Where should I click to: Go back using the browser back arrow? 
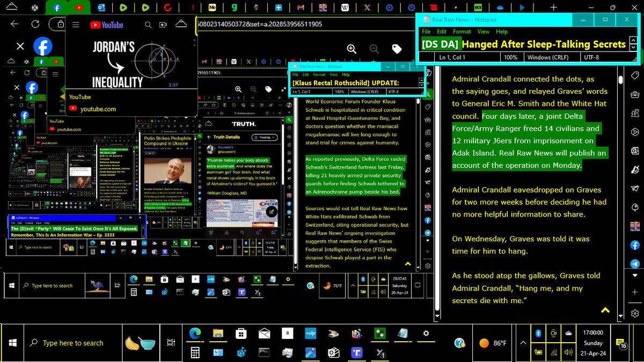coord(14,24)
